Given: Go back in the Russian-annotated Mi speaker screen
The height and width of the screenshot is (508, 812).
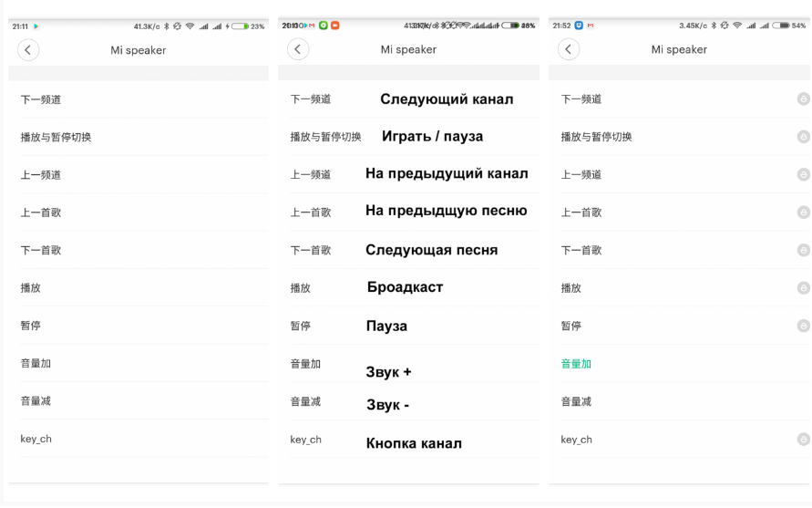Looking at the screenshot, I should click(x=298, y=49).
